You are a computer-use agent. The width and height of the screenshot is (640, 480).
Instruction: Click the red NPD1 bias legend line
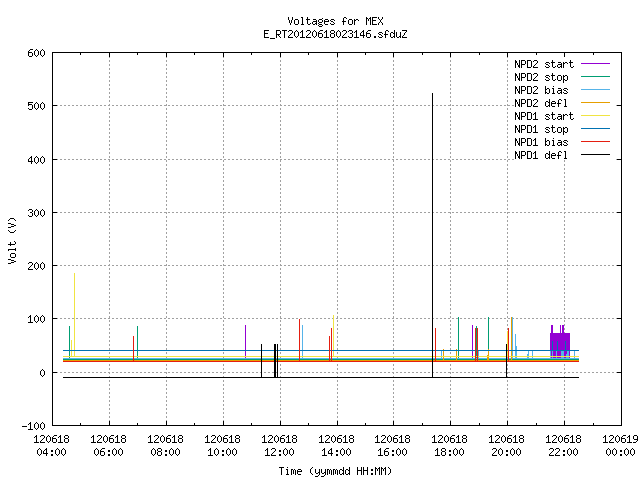pyautogui.click(x=595, y=142)
